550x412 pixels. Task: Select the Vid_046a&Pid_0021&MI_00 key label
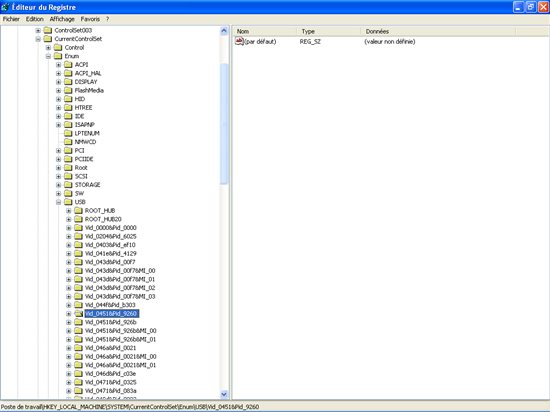121,357
